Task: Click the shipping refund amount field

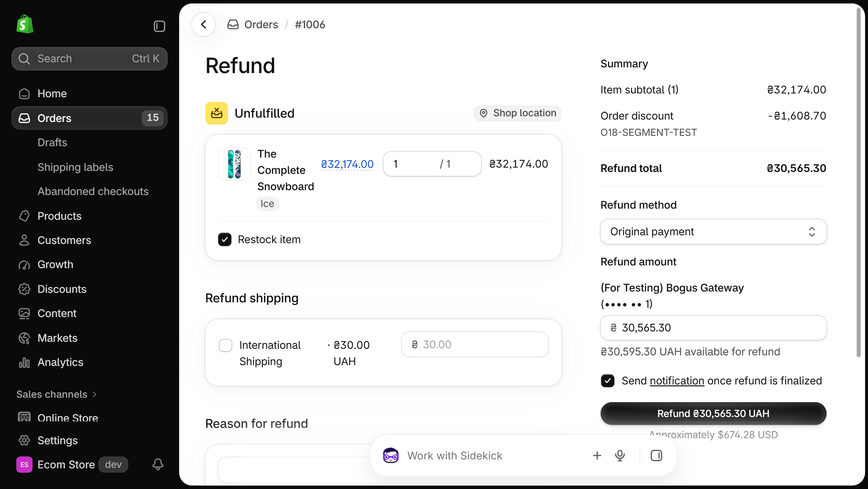Action: click(x=475, y=344)
